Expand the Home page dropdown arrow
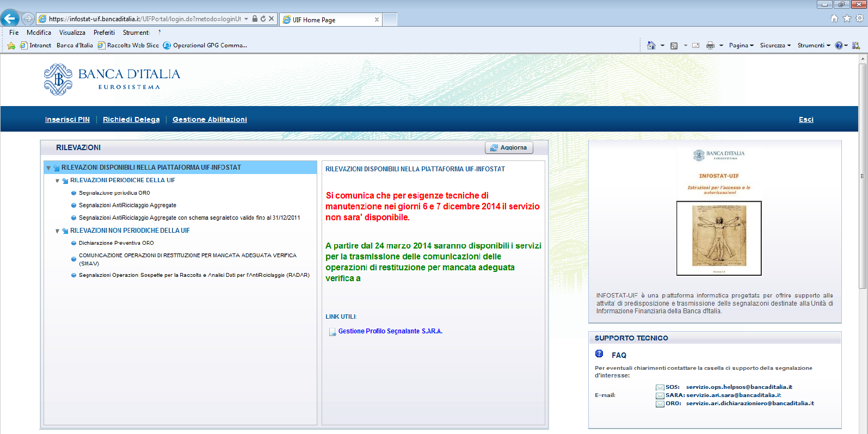 click(662, 46)
